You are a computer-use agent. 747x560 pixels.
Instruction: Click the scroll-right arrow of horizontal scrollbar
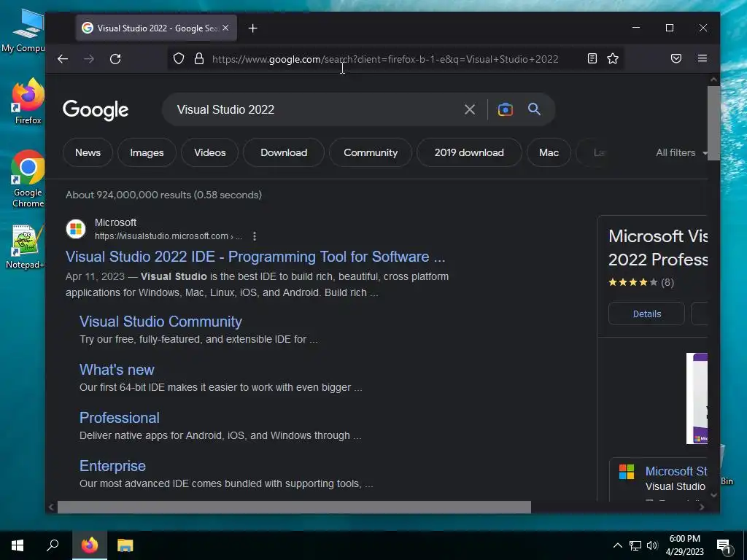701,507
